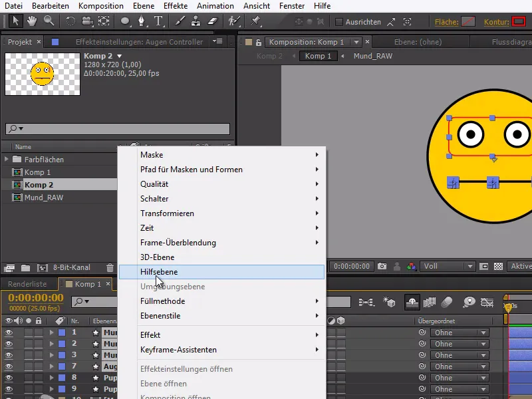
Task: Hide layer 9 with its eye icon
Action: (9, 389)
